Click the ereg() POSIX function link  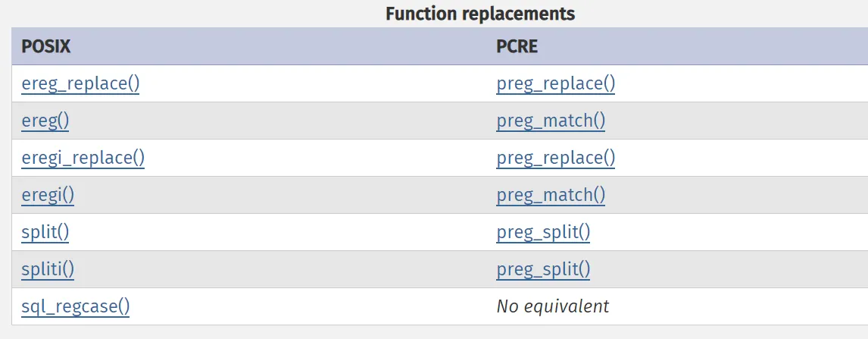pos(45,121)
